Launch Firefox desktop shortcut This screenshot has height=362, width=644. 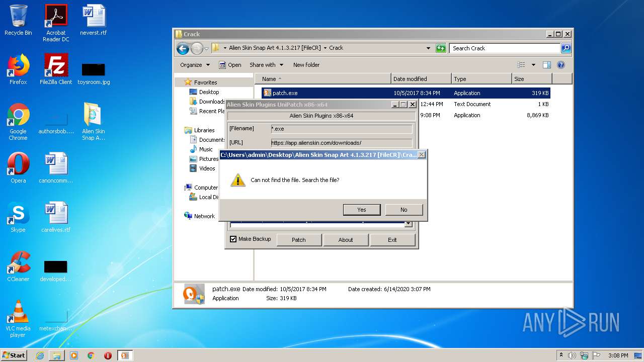pos(18,69)
